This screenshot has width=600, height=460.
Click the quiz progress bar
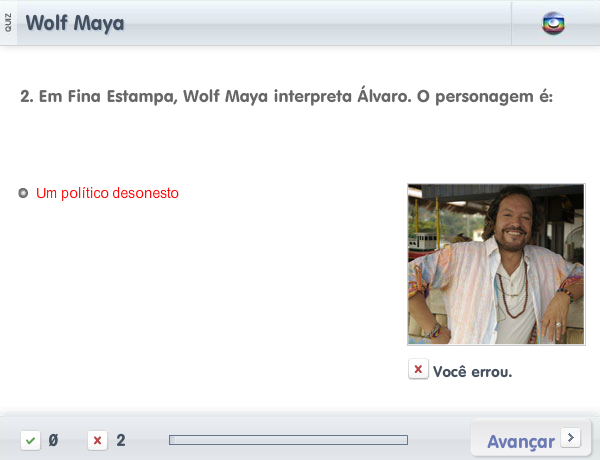pos(289,440)
